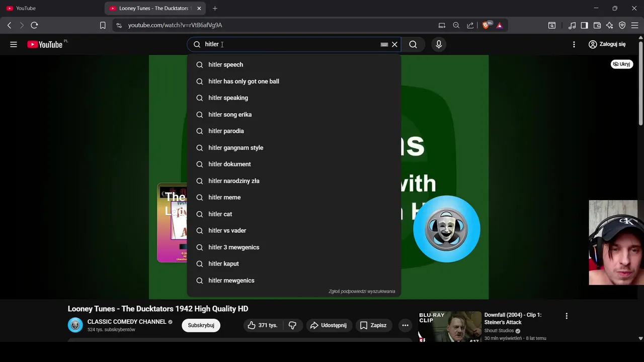The width and height of the screenshot is (644, 362).
Task: Switch to the first YouTube tab
Action: click(52, 8)
